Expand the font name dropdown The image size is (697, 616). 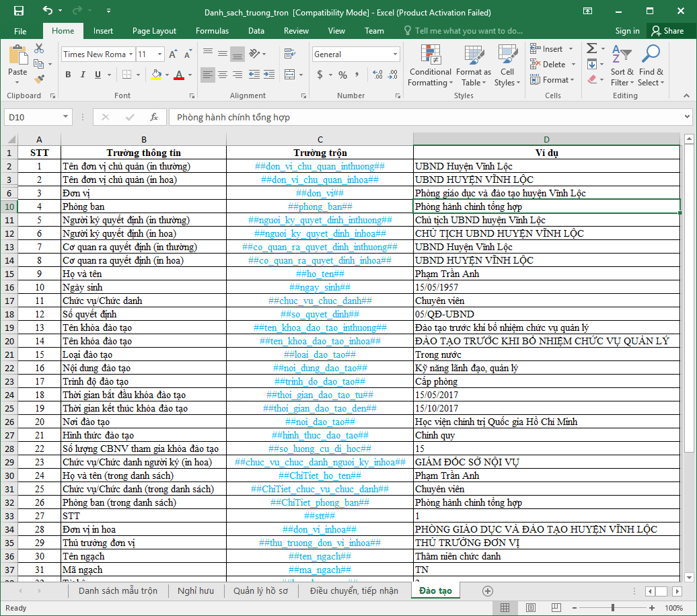pos(130,54)
